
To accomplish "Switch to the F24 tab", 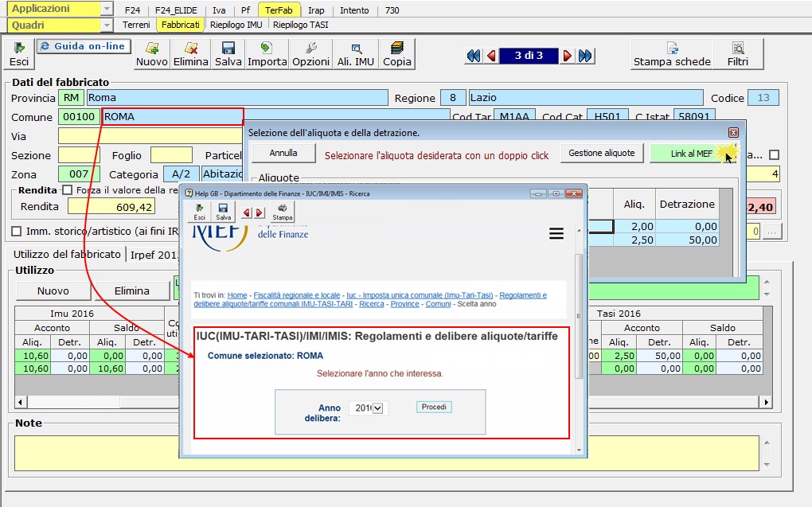I will [x=133, y=10].
